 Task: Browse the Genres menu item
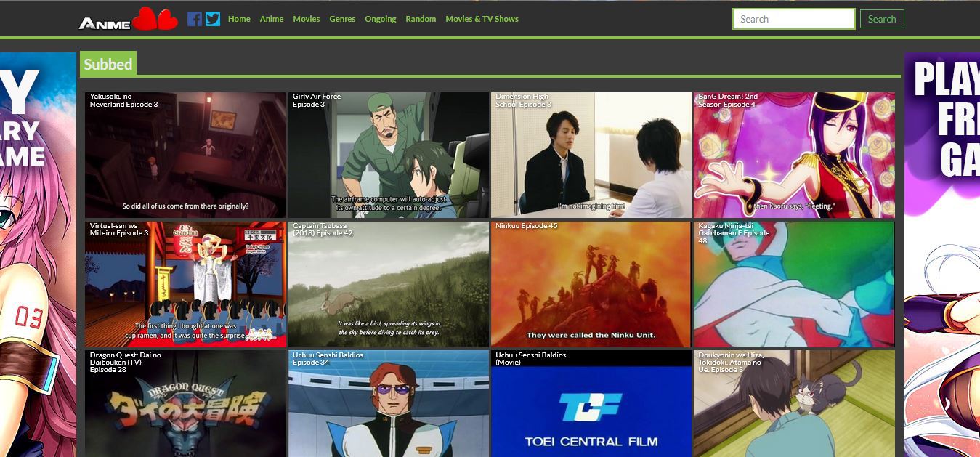342,19
